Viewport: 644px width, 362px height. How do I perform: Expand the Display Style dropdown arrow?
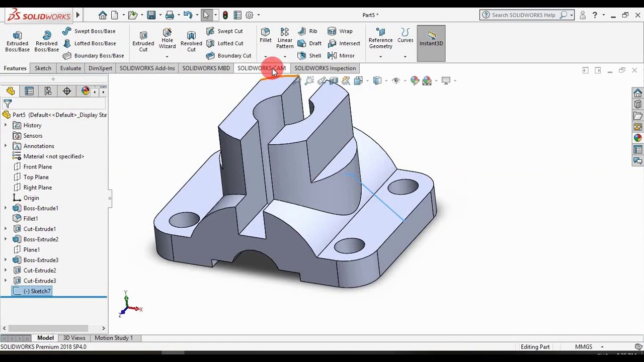point(386,81)
